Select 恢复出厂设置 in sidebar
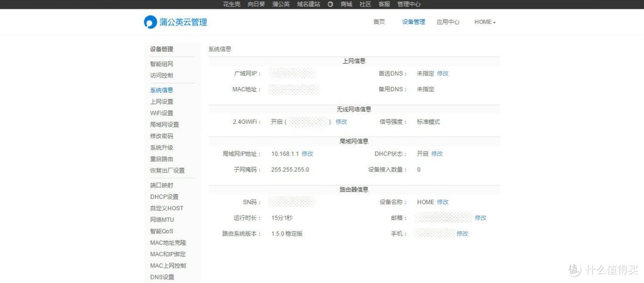 [x=168, y=170]
